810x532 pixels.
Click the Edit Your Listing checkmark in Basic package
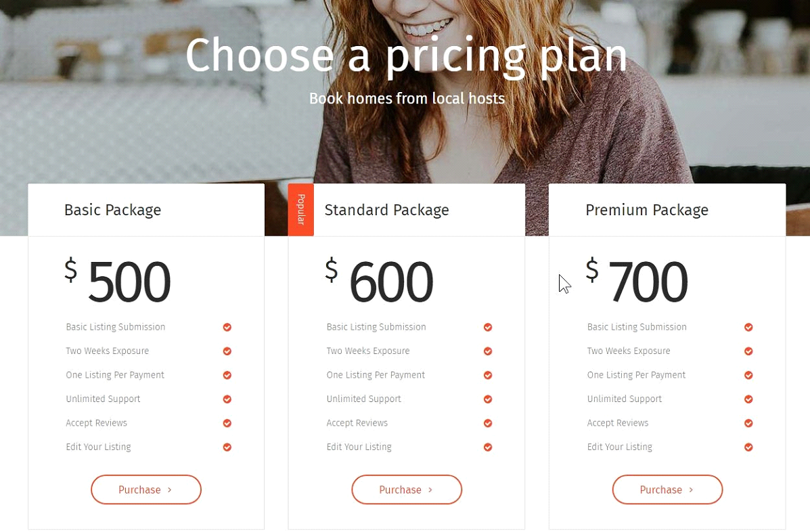tap(227, 447)
